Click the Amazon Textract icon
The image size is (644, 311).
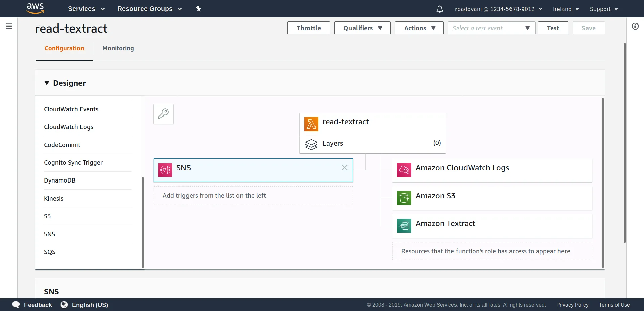point(404,226)
